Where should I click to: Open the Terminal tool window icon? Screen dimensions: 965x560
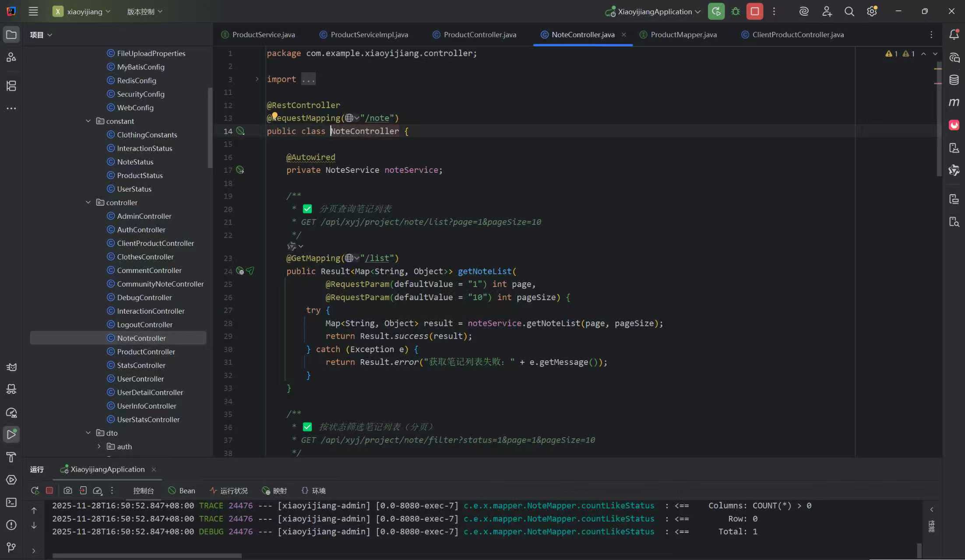click(x=11, y=502)
